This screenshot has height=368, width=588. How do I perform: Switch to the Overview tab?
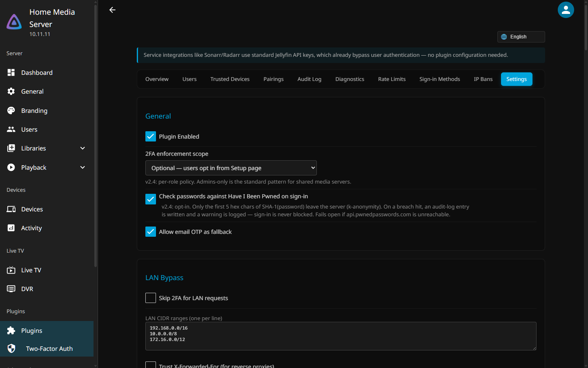[x=157, y=79]
